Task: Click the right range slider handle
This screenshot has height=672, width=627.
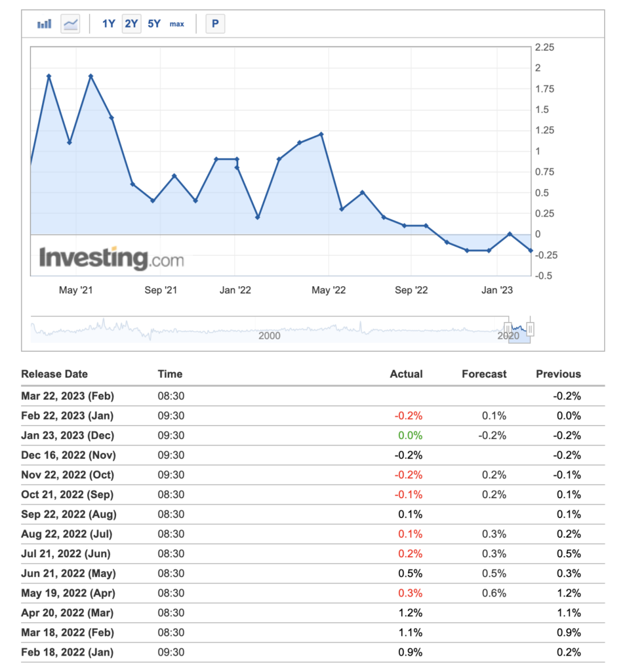Action: tap(530, 329)
